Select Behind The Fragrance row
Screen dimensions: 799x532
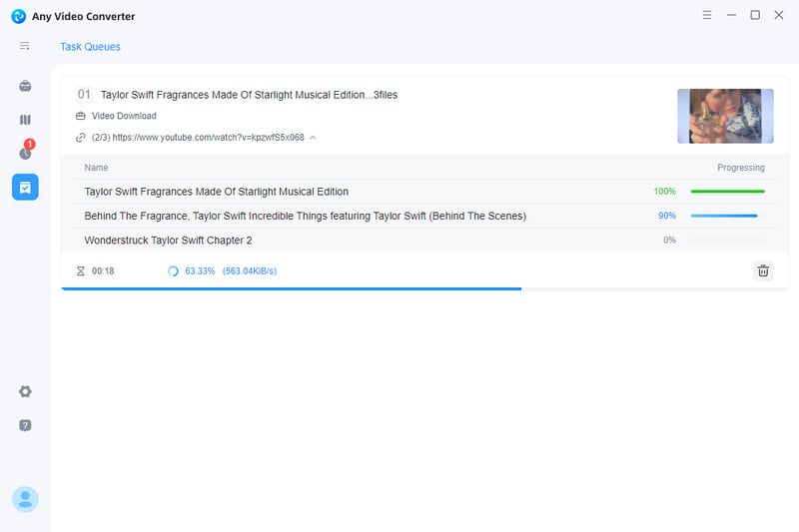coord(423,216)
